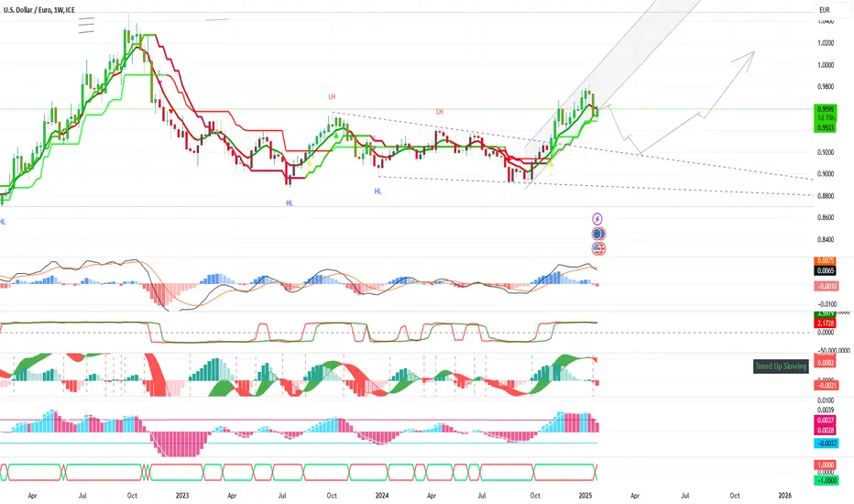Click the green 0.9533 price label

pos(826,127)
